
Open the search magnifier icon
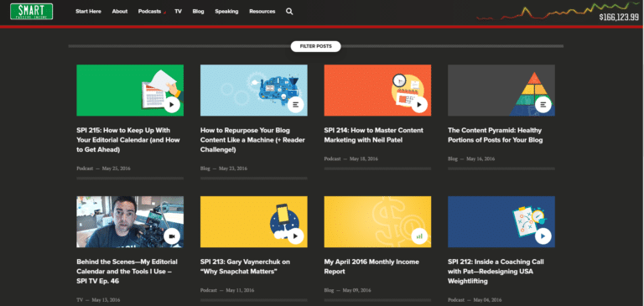(x=289, y=12)
